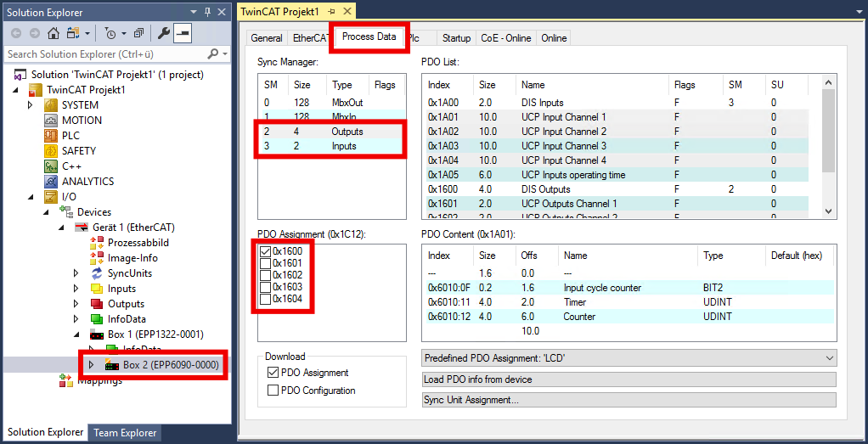Switch to the Online tab
Screen dimensions: 868x444
[554, 38]
